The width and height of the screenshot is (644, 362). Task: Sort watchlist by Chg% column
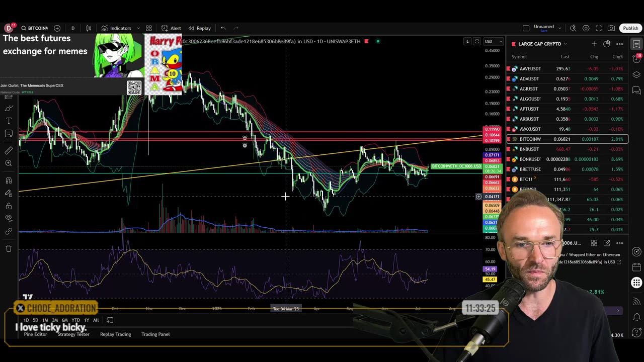pyautogui.click(x=617, y=57)
